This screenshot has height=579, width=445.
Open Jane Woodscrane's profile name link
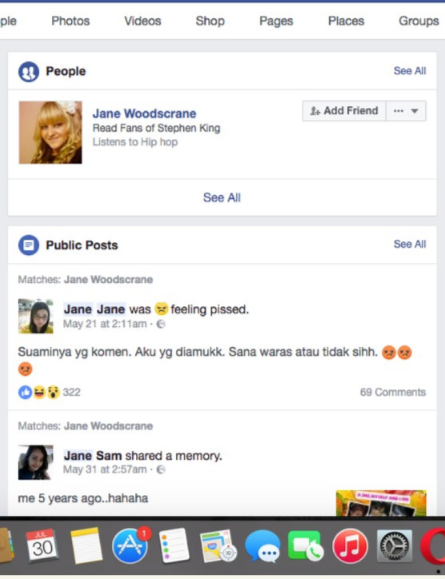click(144, 113)
